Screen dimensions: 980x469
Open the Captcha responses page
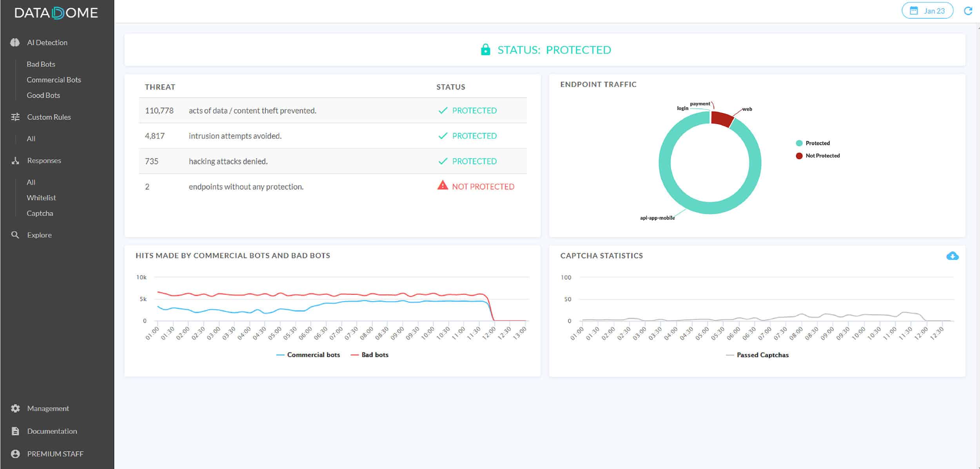click(40, 213)
